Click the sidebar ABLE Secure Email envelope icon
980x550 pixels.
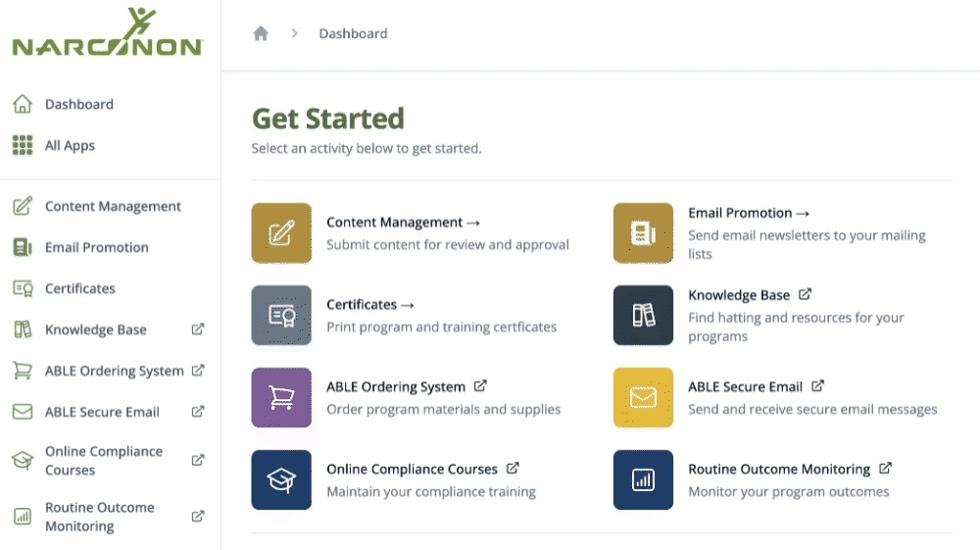[23, 412]
